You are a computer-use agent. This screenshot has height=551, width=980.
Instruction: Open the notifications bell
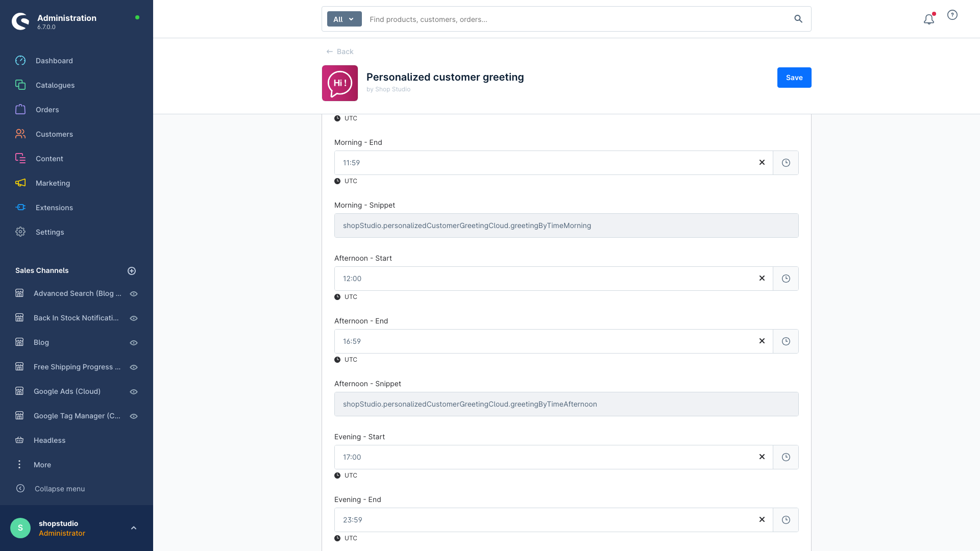point(929,19)
